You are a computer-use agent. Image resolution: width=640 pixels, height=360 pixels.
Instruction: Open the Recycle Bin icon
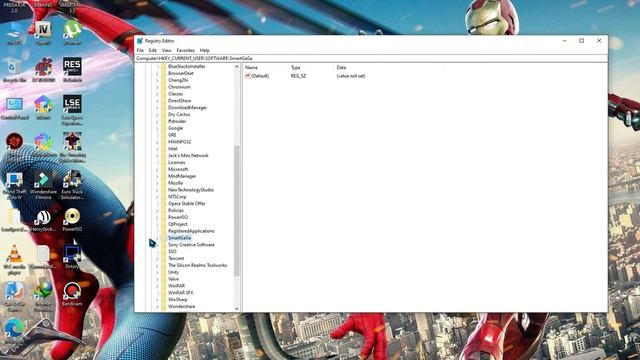click(14, 68)
